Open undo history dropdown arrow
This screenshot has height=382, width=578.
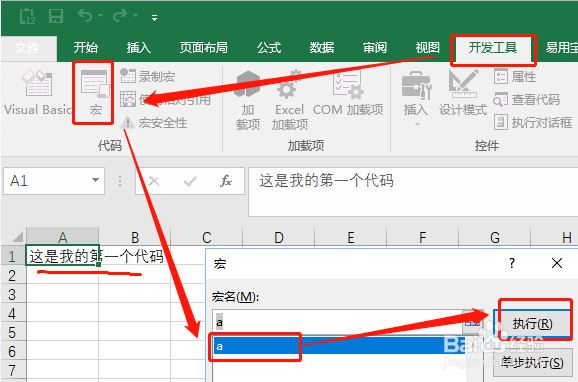(101, 16)
